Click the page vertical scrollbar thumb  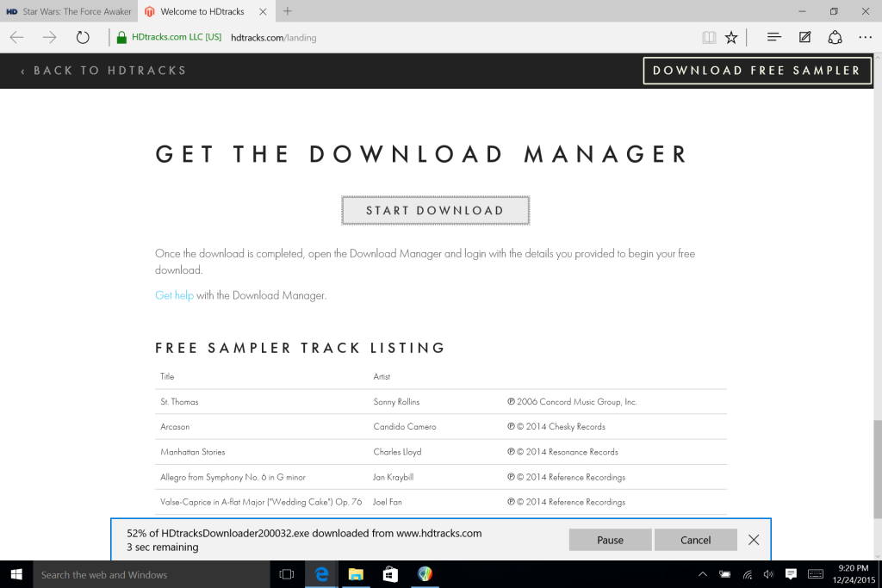coord(878,469)
